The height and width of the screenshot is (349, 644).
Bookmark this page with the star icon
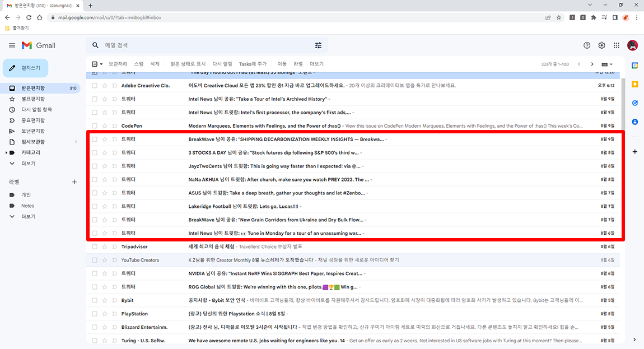558,17
